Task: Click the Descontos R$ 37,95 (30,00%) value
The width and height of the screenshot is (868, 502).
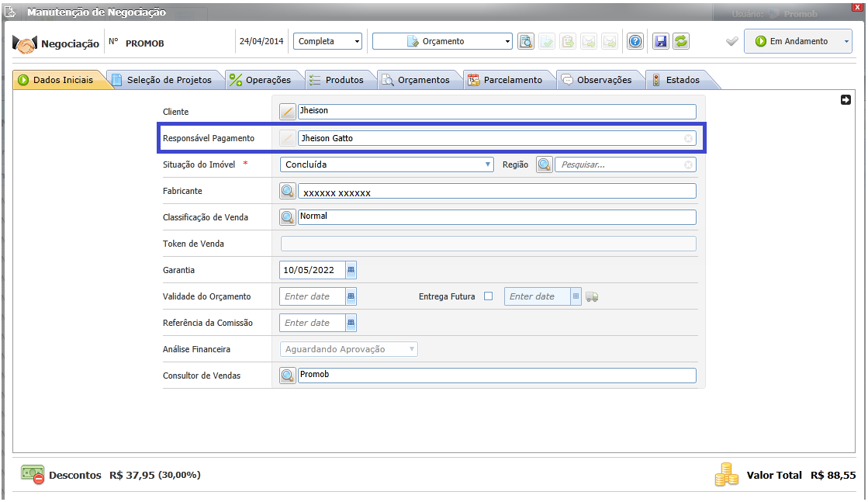Action: point(155,475)
